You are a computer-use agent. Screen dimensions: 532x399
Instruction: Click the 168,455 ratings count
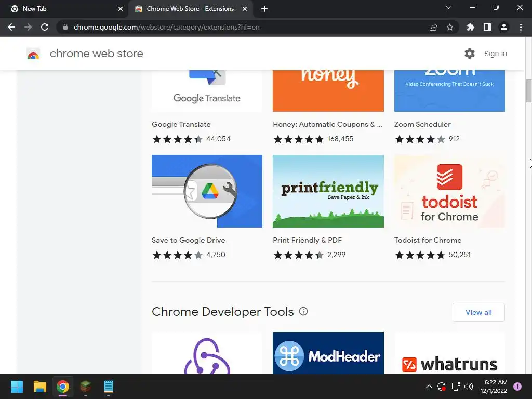click(340, 139)
